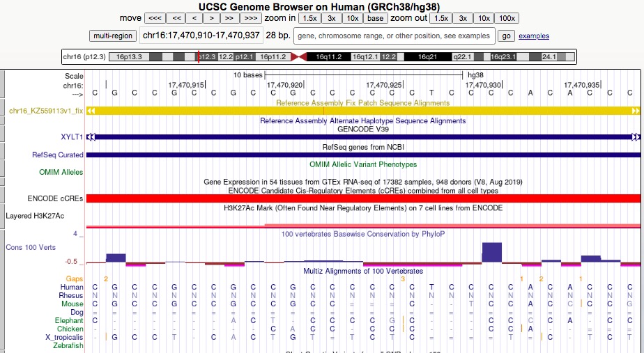Zoom out 100x
The image size is (644, 353).
(x=507, y=18)
